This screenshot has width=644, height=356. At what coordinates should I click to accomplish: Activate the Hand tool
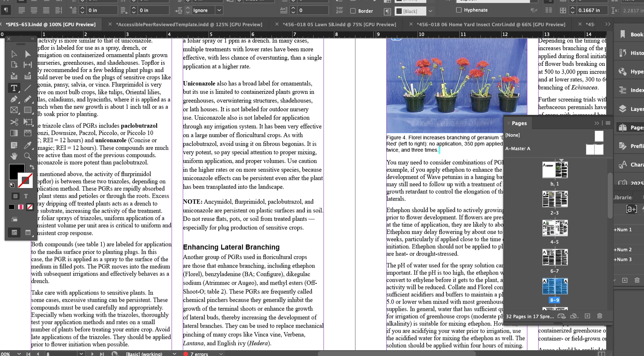pyautogui.click(x=14, y=156)
